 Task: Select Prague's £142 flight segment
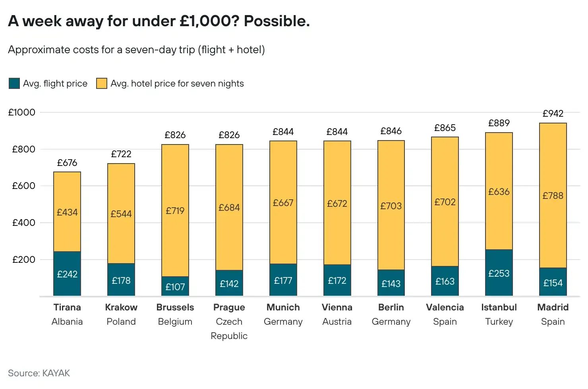tap(229, 283)
